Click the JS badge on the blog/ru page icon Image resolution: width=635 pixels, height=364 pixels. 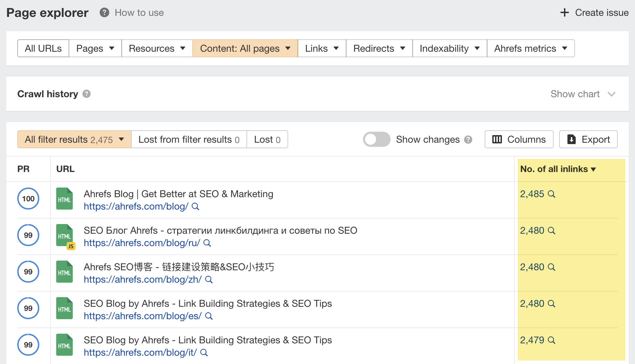pyautogui.click(x=71, y=246)
